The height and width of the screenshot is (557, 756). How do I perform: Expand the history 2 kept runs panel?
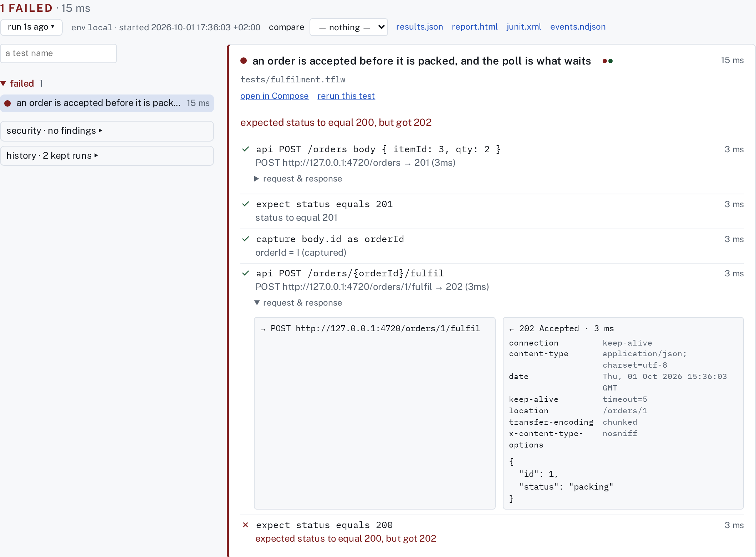tap(107, 156)
